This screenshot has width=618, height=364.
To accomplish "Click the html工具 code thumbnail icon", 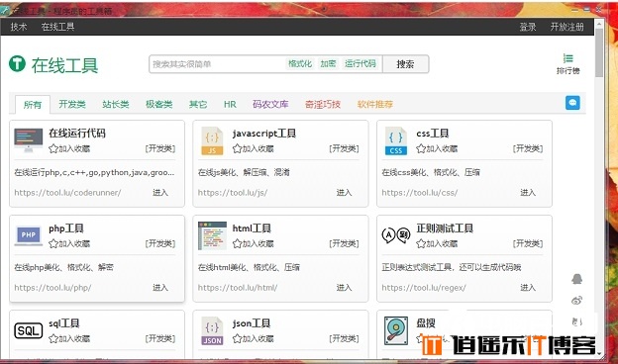I will coord(212,235).
